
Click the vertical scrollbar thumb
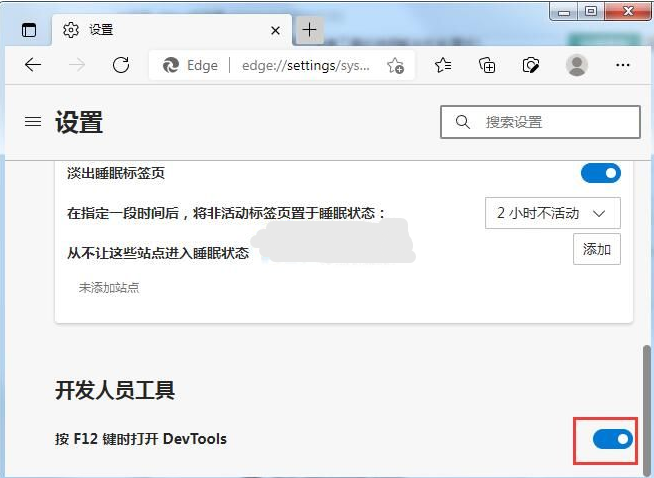647,411
